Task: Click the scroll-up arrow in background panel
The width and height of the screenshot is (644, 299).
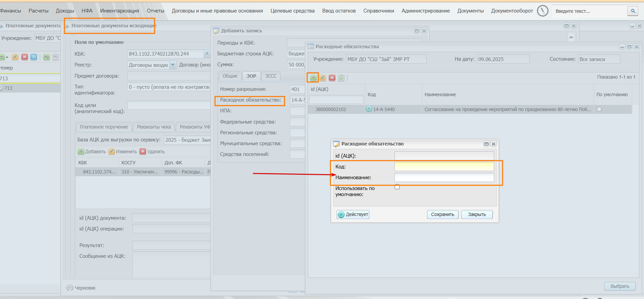Action: 571,37
